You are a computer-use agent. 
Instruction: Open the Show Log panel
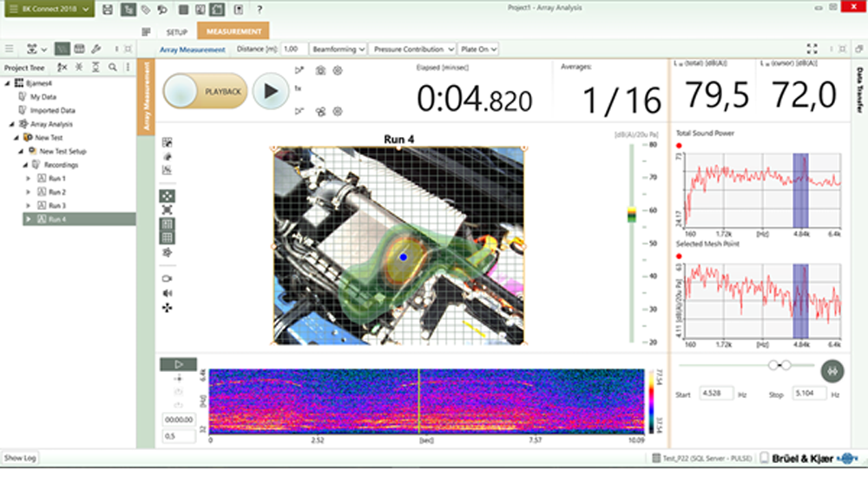19,457
